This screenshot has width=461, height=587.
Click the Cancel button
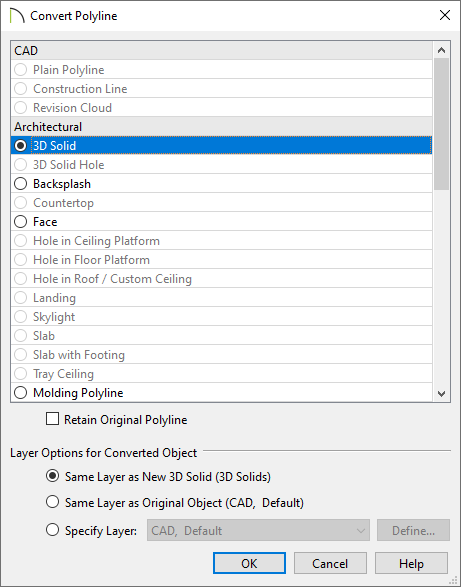click(330, 563)
